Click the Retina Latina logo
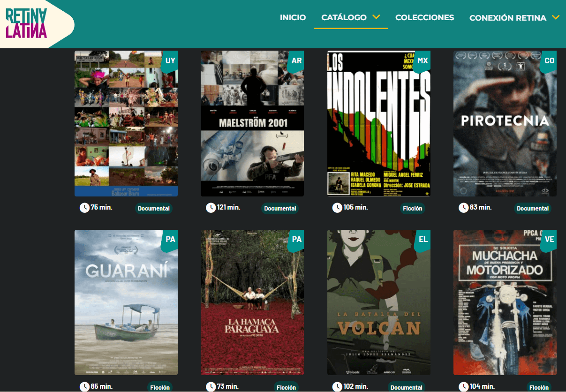The image size is (566, 392). (x=26, y=23)
